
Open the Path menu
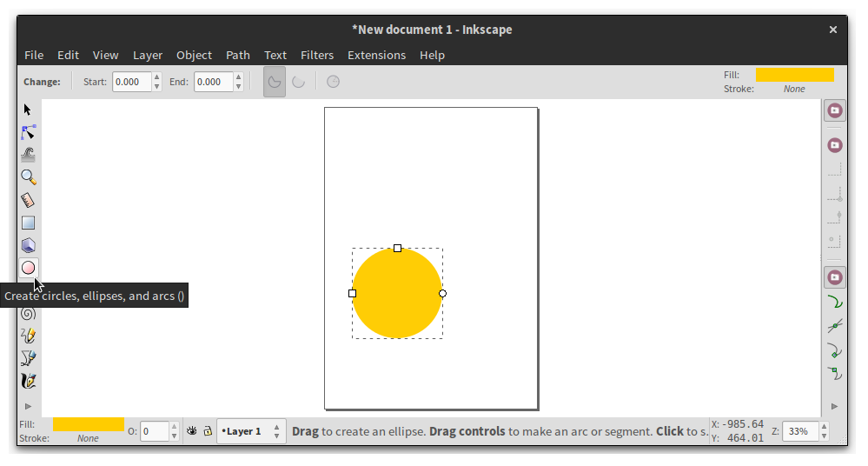(x=238, y=56)
